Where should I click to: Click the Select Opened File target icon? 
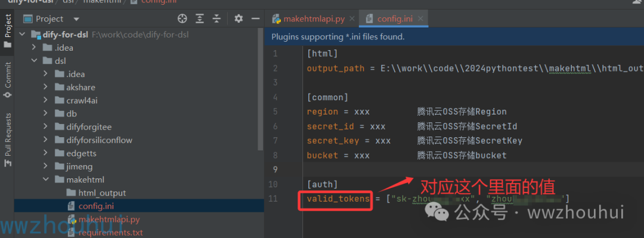point(182,18)
